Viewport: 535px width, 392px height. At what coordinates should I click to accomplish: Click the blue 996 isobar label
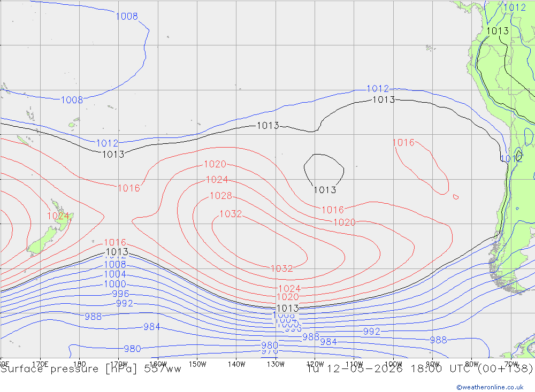120,294
